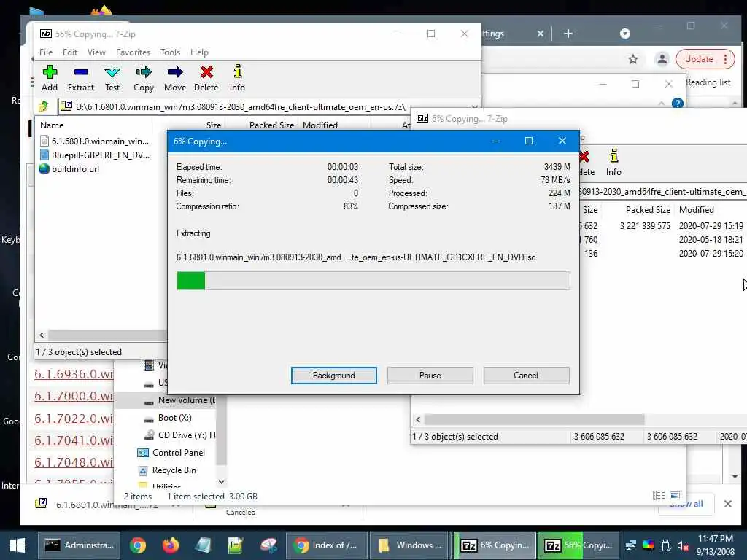The height and width of the screenshot is (560, 747).
Task: Open Chrome tab search dropdown
Action: (x=625, y=34)
